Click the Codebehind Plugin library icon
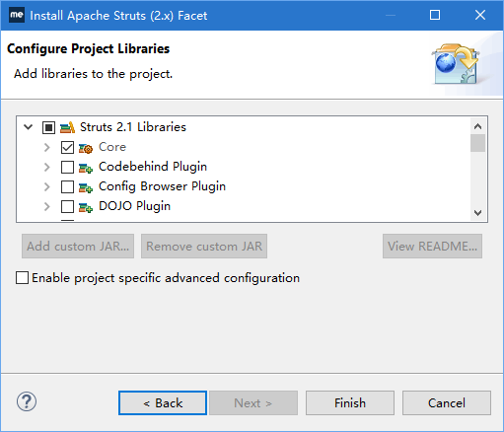Screen dimensions: 504x432 click(x=86, y=168)
